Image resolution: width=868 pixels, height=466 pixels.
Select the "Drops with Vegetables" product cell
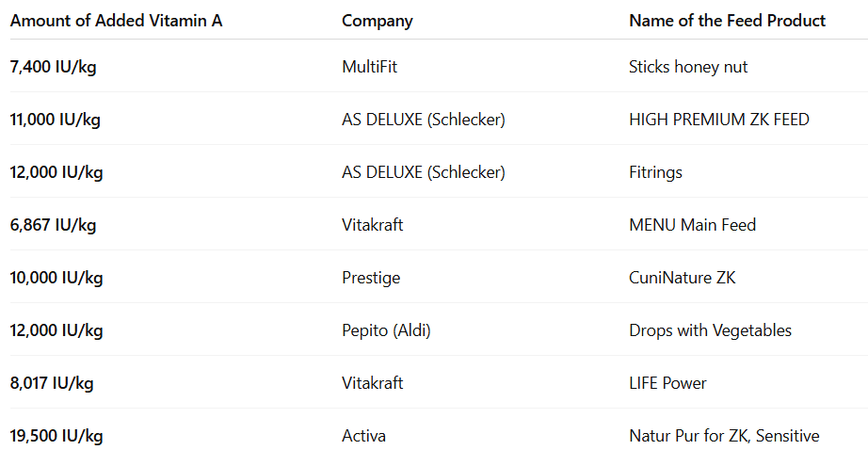(x=710, y=330)
